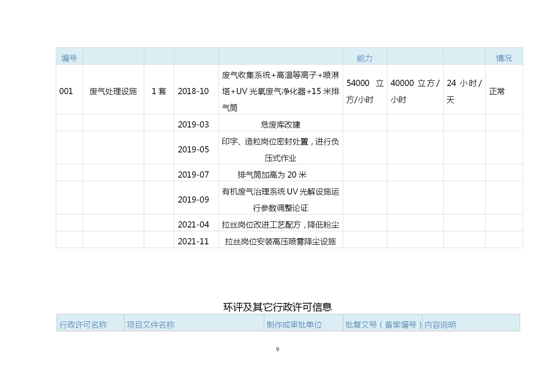
Task: Select the 正常 status cell
Action: (497, 91)
